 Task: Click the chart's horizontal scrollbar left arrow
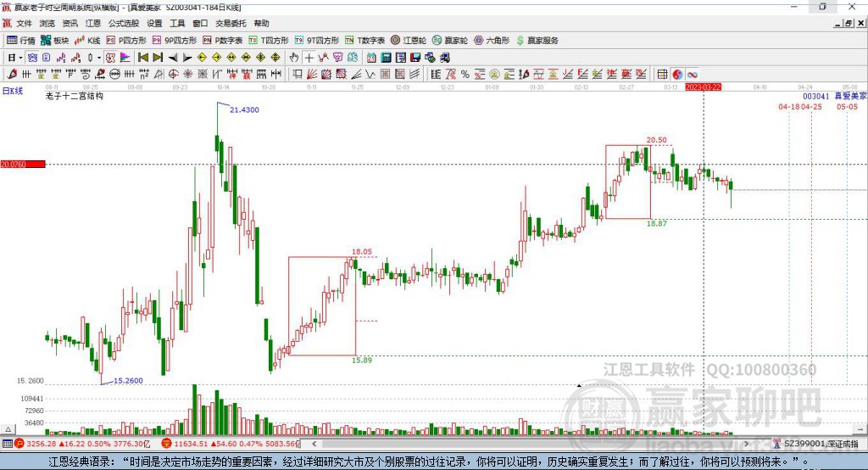[314, 444]
